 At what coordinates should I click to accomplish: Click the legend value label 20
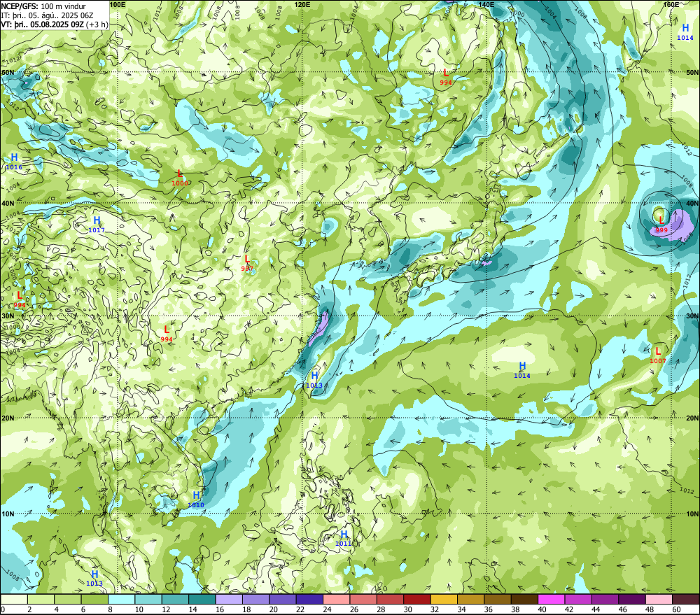(273, 609)
